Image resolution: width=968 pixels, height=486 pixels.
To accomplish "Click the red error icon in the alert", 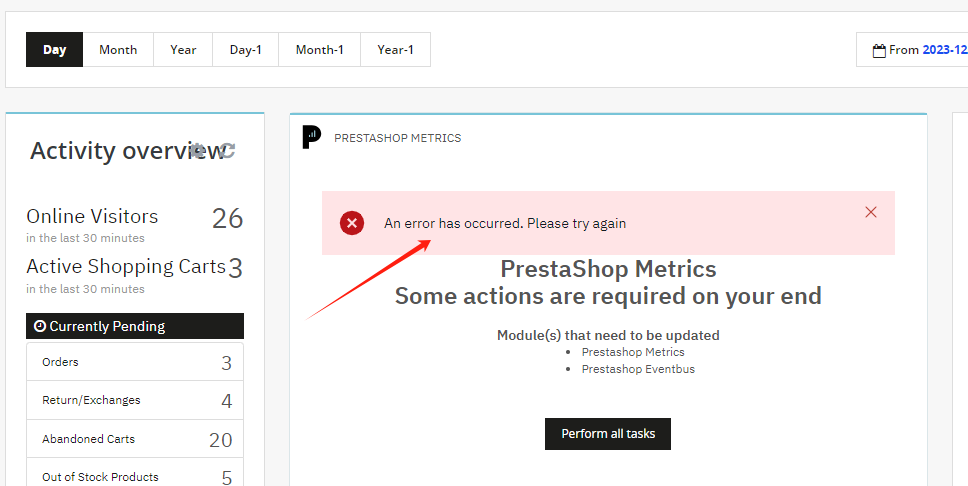I will (352, 223).
